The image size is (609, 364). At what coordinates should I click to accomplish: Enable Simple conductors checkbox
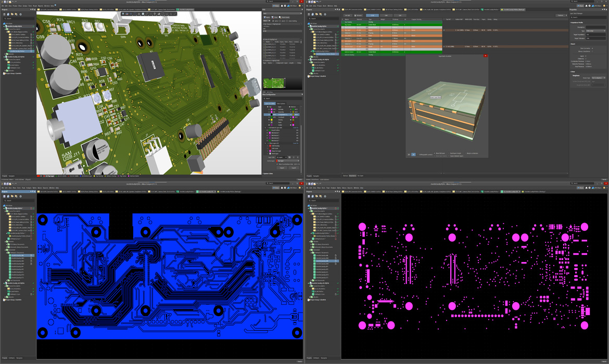465,153
